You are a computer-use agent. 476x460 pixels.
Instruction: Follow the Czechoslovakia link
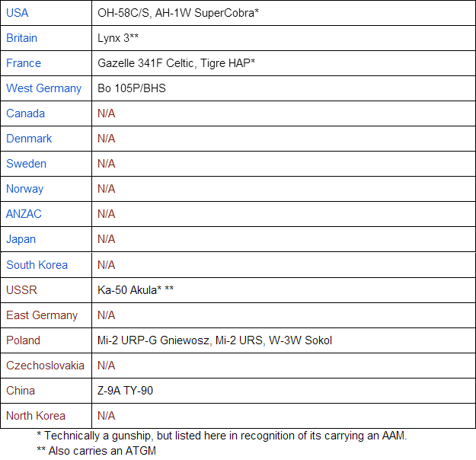(45, 366)
